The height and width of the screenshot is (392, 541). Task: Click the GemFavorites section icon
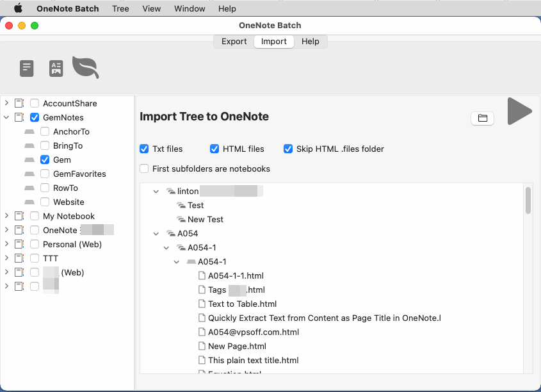click(29, 174)
